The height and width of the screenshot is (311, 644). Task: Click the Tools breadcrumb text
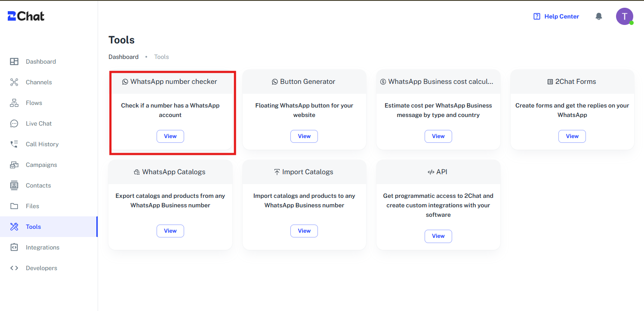tap(162, 57)
